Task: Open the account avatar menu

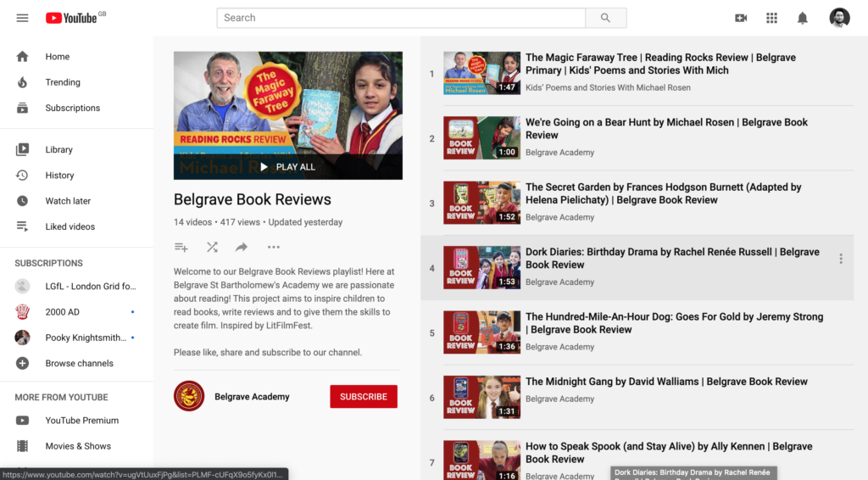Action: click(839, 18)
